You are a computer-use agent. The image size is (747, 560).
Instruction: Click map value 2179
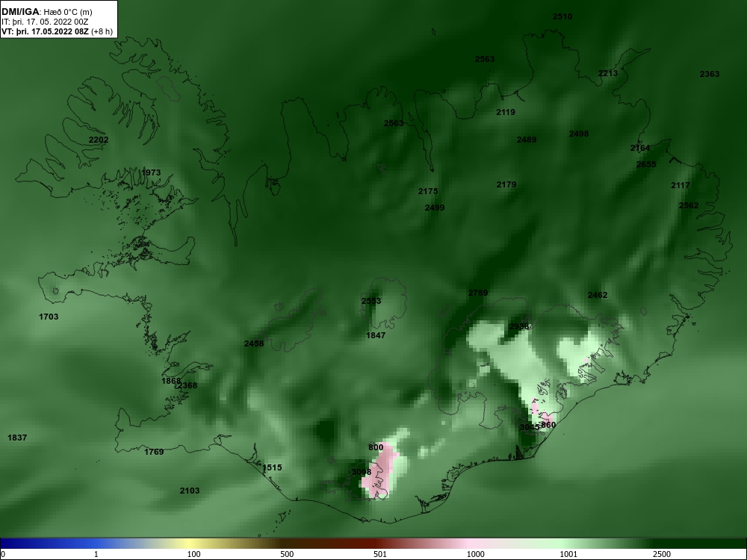tap(506, 184)
